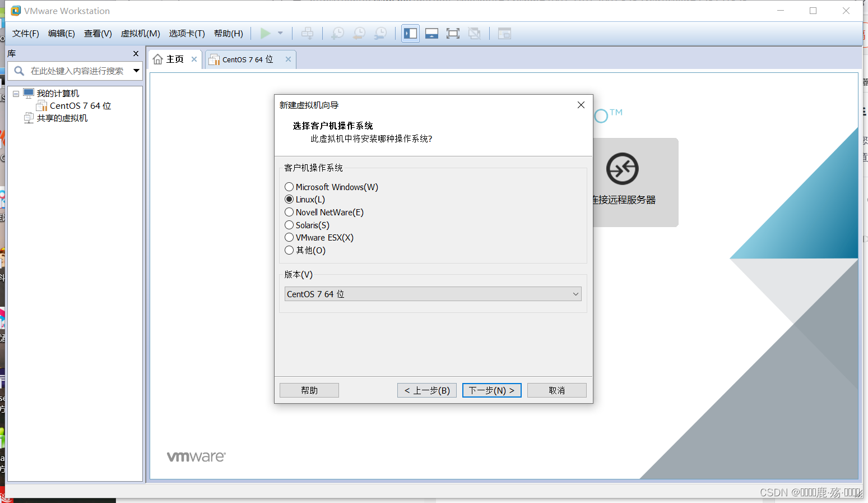Screen dimensions: 868x503
Task: Click the 下一步(N) next button
Action: tap(492, 390)
